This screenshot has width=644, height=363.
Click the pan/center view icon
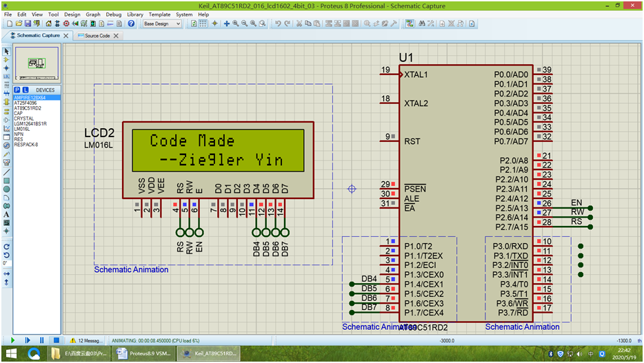[226, 24]
